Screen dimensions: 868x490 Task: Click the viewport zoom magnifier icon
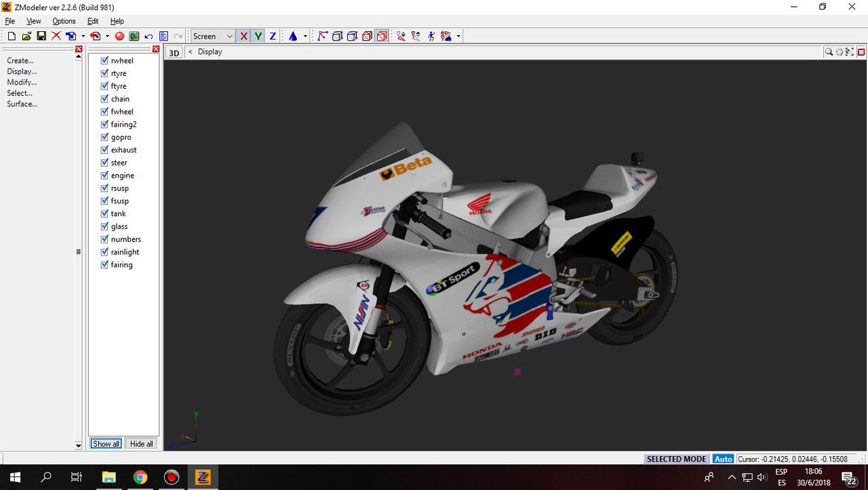[829, 52]
